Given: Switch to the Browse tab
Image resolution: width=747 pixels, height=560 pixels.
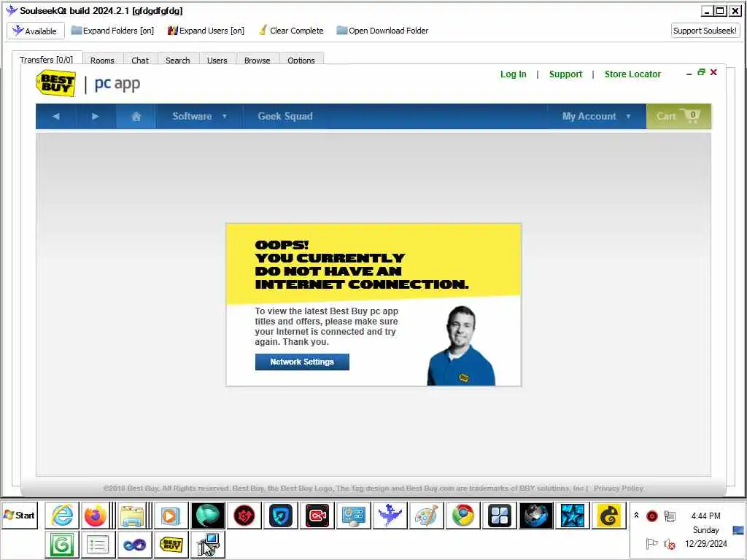Looking at the screenshot, I should coord(258,60).
